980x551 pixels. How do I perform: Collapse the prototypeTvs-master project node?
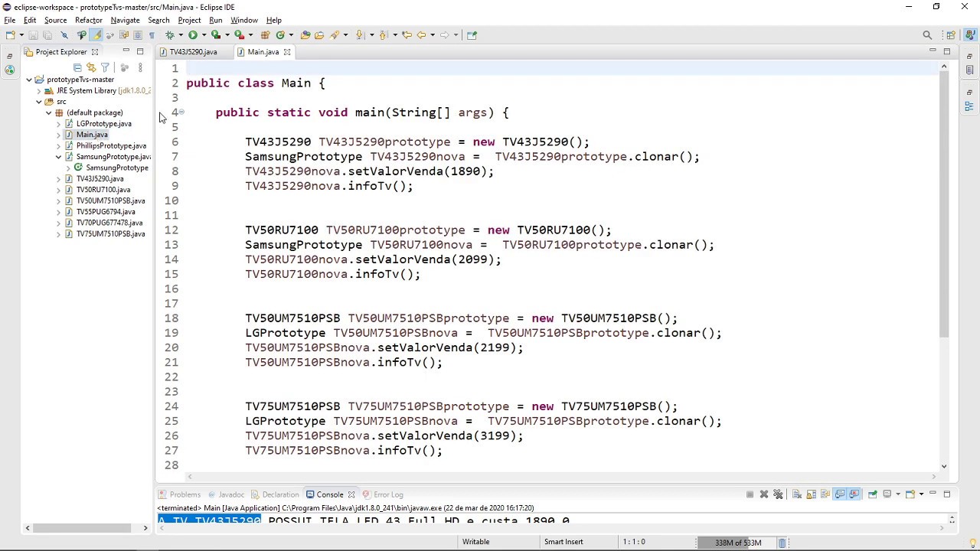pos(29,80)
